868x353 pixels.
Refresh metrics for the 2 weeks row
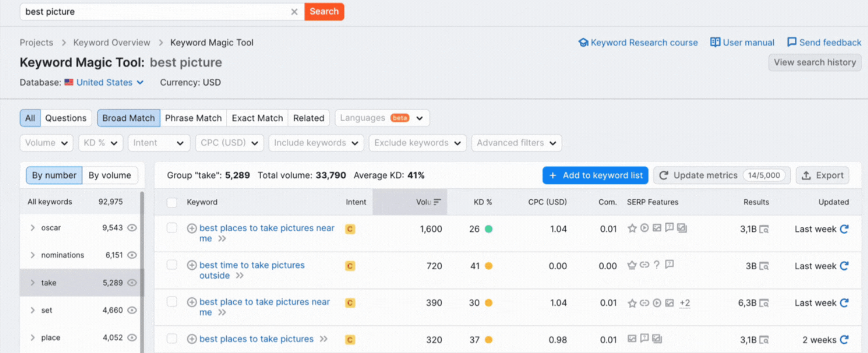tap(844, 340)
